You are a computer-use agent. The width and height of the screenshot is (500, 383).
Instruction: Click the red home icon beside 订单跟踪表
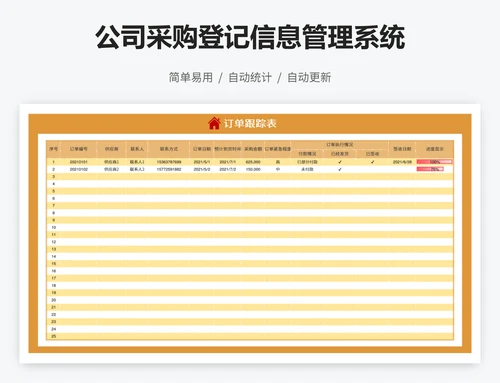click(x=214, y=123)
